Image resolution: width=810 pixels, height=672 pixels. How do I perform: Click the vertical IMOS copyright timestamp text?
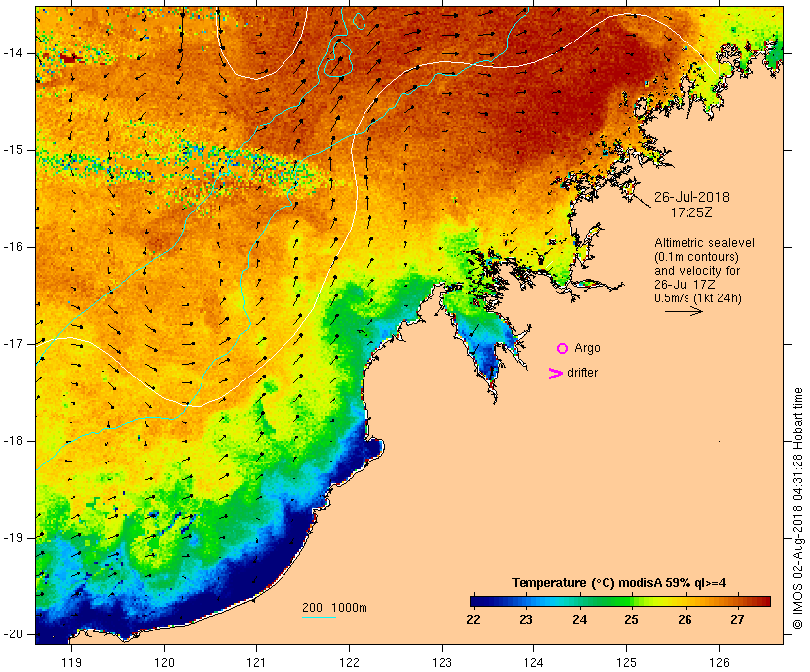point(798,509)
